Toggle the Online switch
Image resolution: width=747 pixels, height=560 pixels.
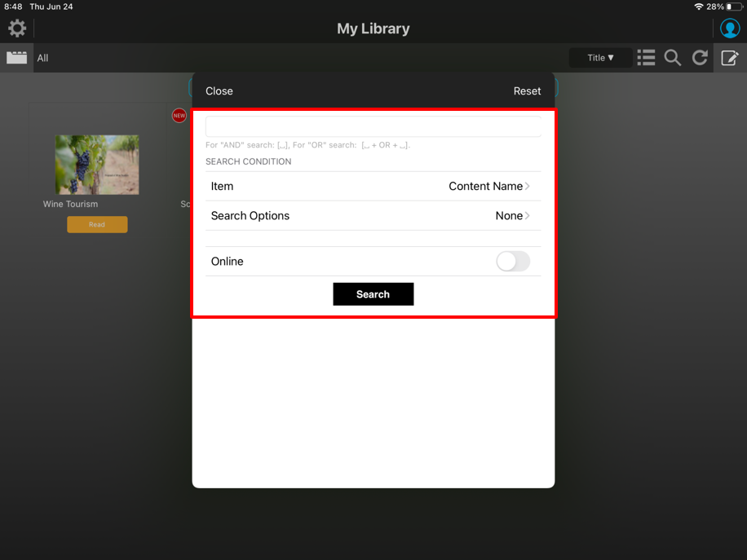tap(513, 261)
